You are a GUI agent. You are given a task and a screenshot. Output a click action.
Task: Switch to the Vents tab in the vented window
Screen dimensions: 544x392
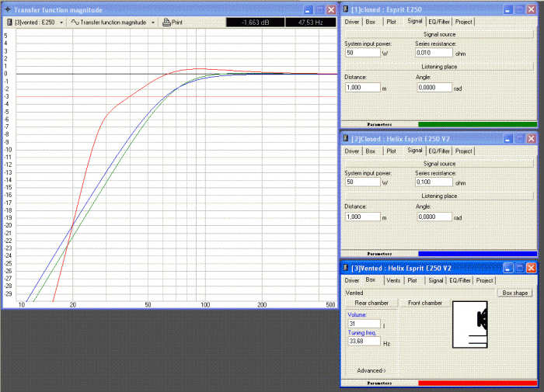tap(393, 280)
